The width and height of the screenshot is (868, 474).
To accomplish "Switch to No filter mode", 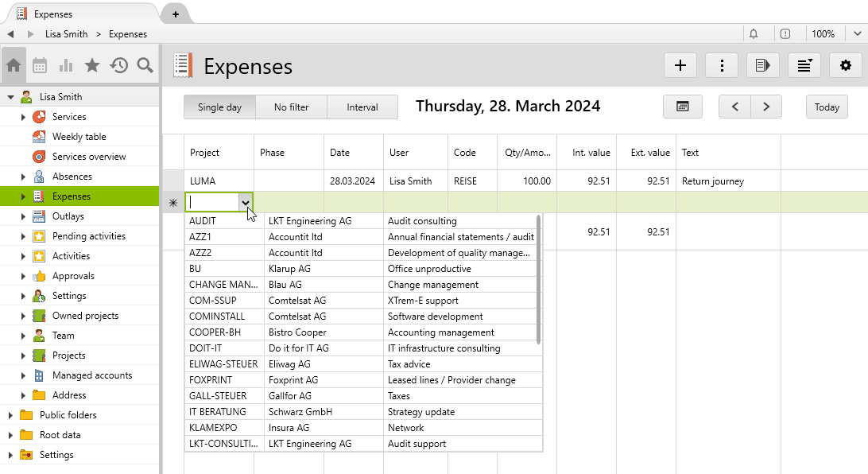I will [x=291, y=107].
